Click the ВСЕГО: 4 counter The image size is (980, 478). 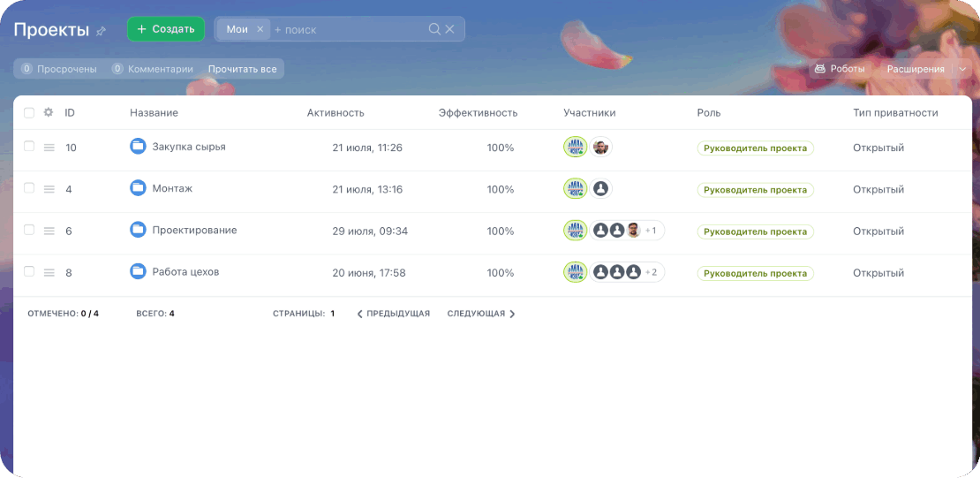(x=155, y=314)
